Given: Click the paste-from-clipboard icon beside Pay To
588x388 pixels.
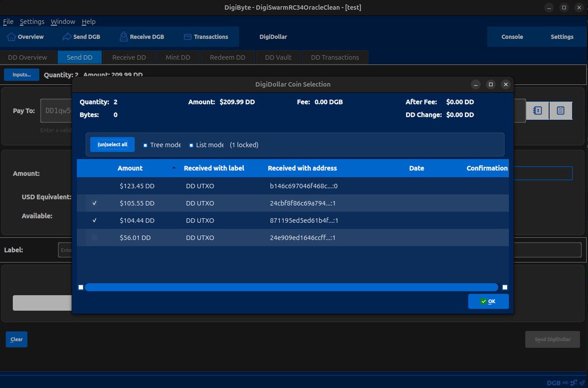Looking at the screenshot, I should 561,111.
